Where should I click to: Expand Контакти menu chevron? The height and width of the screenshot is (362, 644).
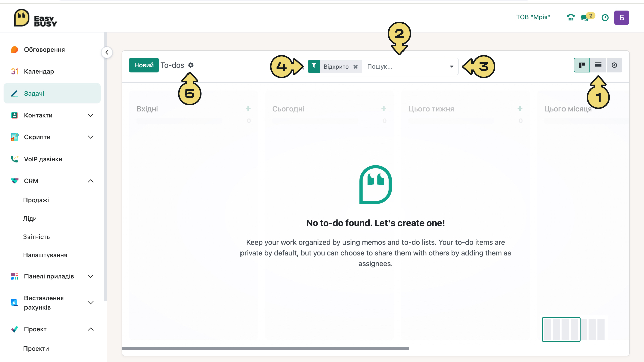tap(91, 115)
